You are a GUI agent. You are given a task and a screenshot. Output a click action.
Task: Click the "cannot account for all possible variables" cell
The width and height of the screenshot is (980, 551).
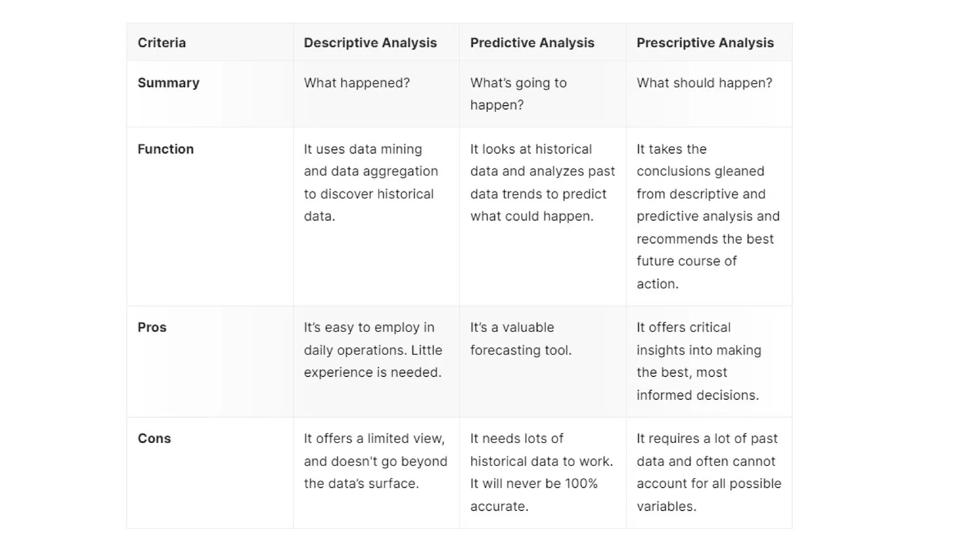tap(709, 472)
